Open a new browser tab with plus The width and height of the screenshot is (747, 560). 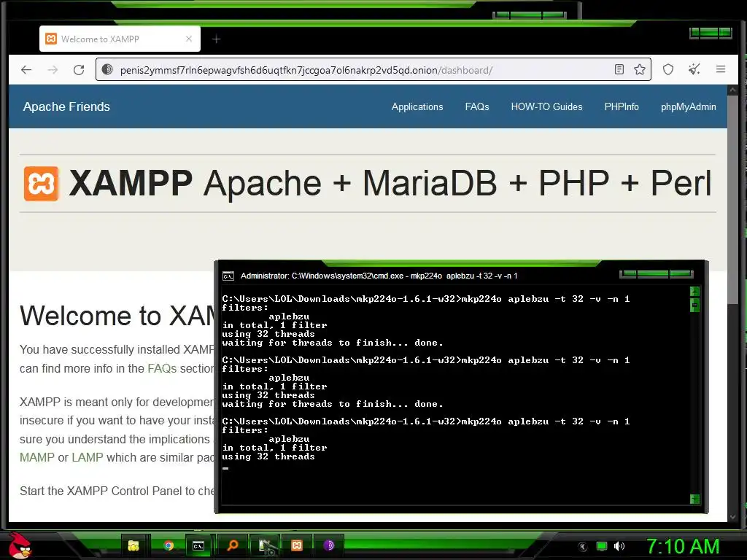pos(216,39)
